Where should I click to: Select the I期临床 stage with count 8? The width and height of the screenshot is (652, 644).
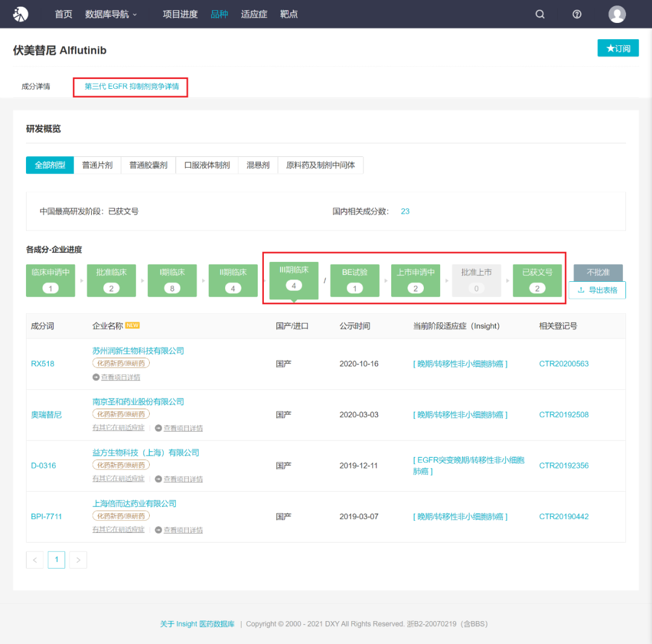tap(172, 280)
